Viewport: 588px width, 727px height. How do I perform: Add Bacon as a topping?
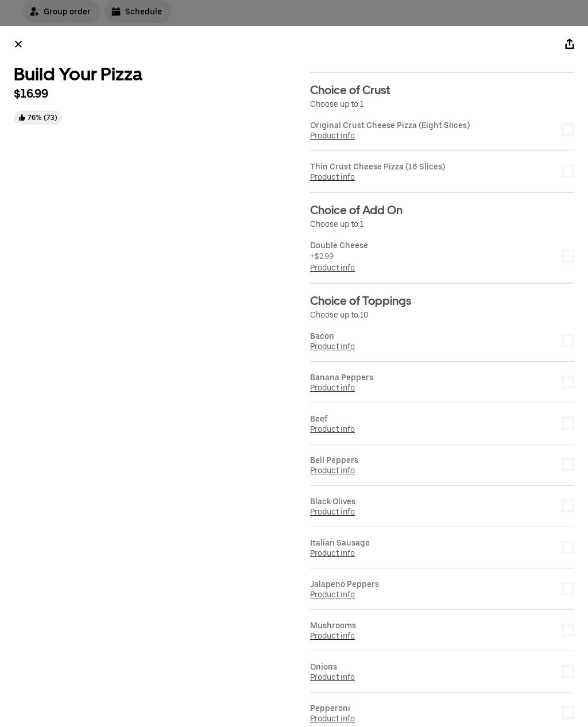pyautogui.click(x=568, y=341)
